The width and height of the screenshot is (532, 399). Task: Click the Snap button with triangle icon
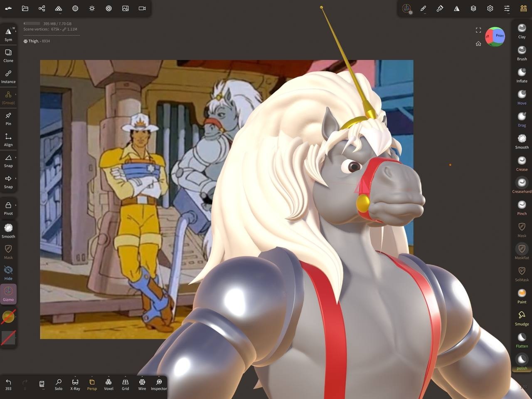point(8,161)
